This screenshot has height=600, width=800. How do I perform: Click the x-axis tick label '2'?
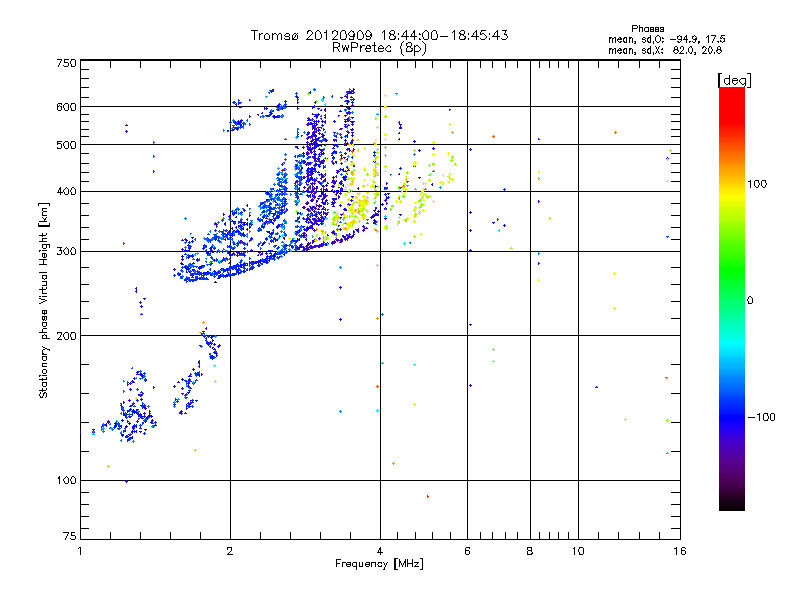230,551
